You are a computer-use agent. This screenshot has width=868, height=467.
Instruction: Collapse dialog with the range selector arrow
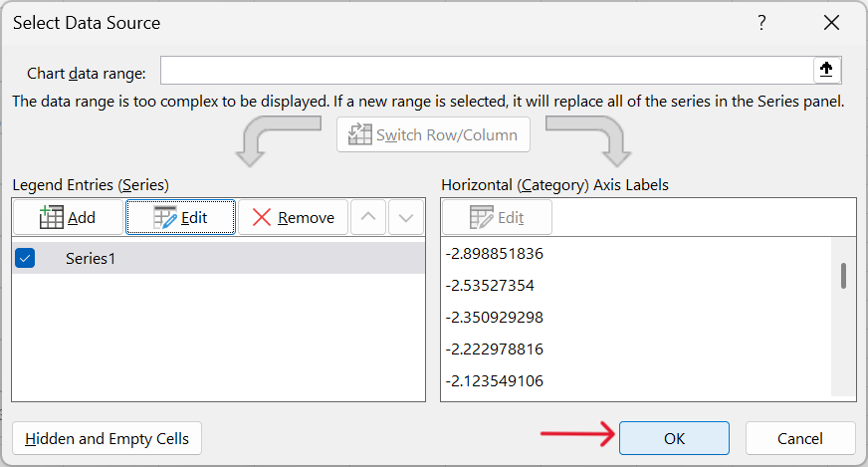click(826, 70)
